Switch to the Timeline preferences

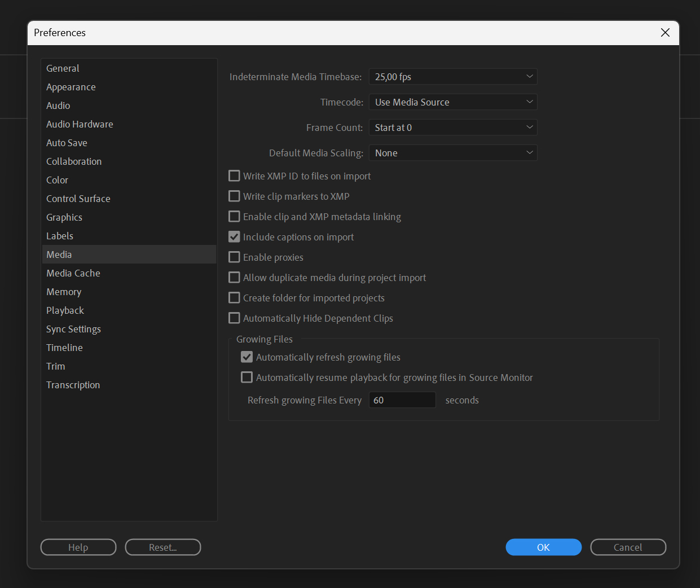64,347
